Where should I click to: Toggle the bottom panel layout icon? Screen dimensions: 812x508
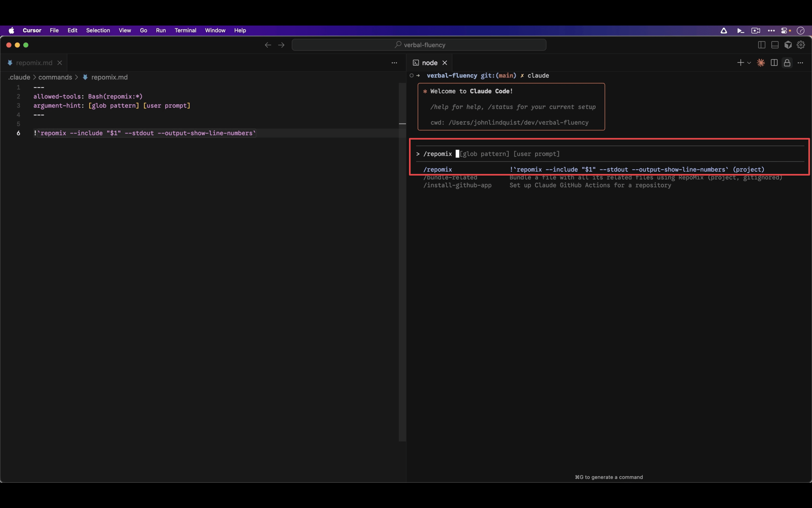point(775,45)
